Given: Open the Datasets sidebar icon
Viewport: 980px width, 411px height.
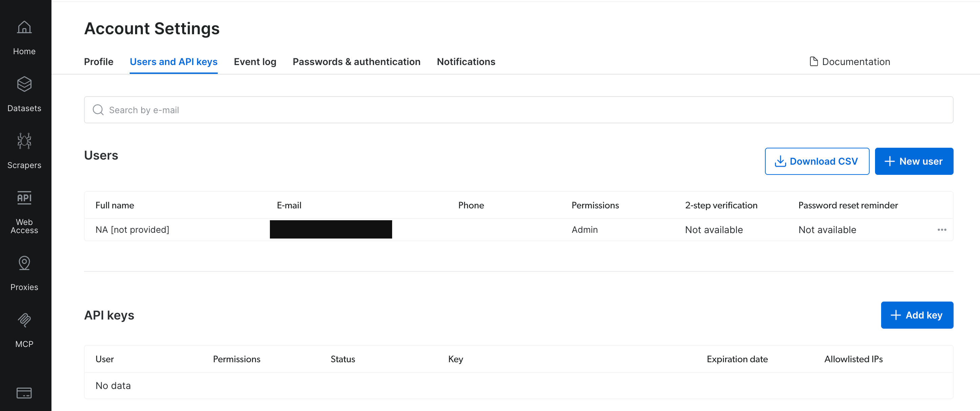Looking at the screenshot, I should [x=24, y=84].
